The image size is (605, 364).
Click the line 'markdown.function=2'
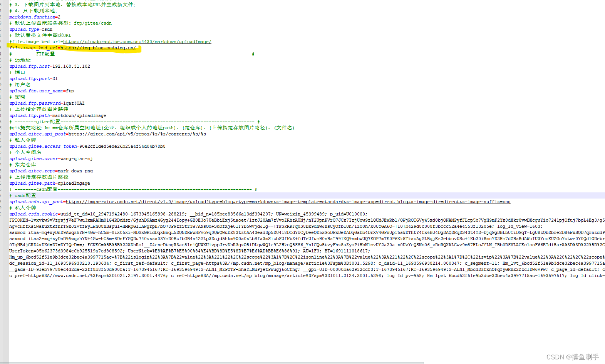pos(35,17)
